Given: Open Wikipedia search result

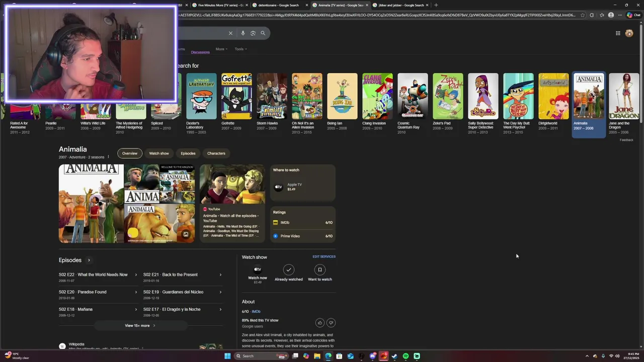Looking at the screenshot, I should coord(76,345).
